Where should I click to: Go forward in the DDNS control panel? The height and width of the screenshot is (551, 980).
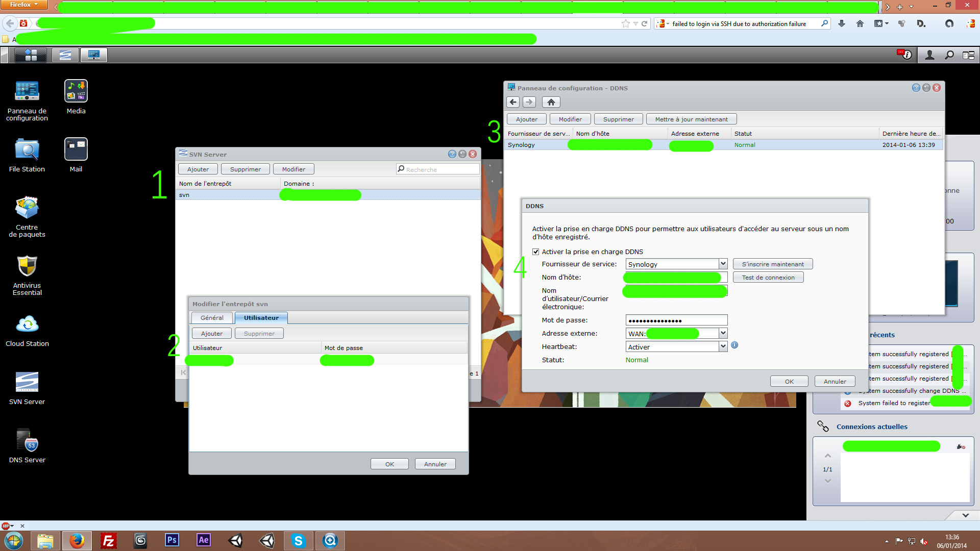coord(529,102)
